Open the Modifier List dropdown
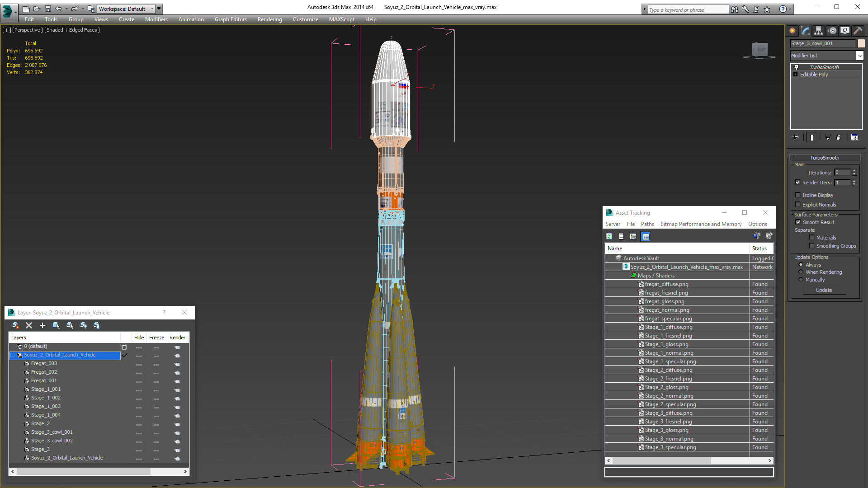This screenshot has width=868, height=488. pyautogui.click(x=859, y=56)
